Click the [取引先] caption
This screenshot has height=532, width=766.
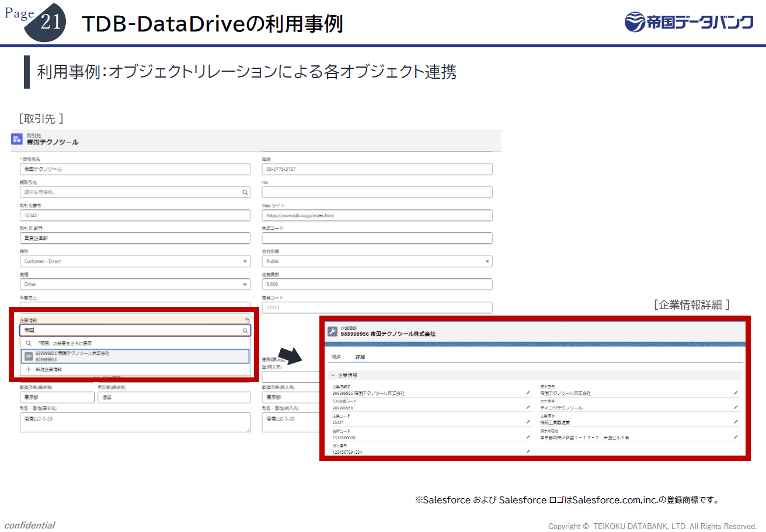[x=41, y=118]
